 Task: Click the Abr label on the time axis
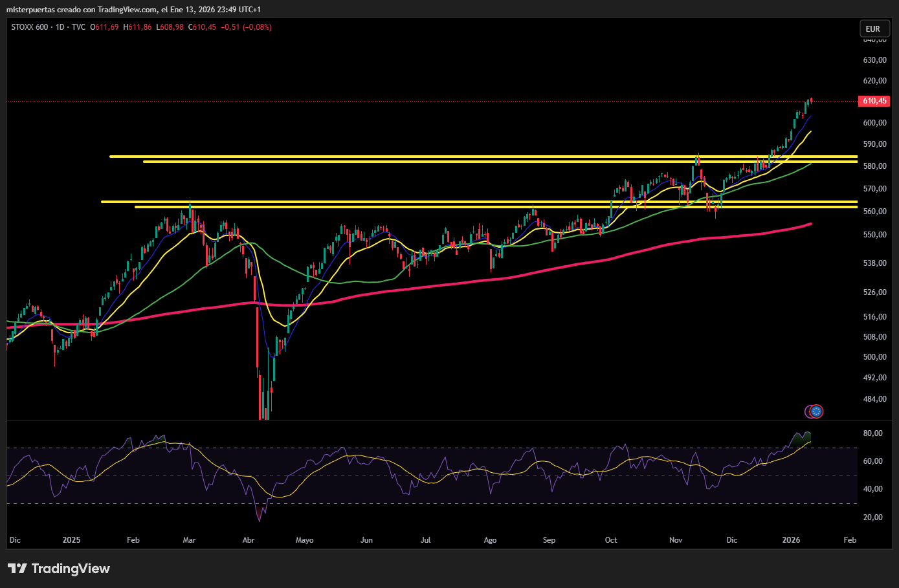point(248,540)
